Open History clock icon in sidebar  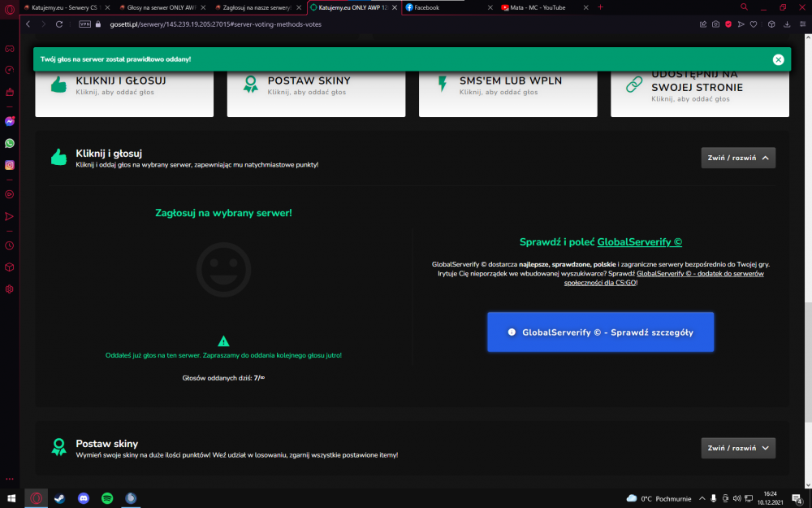point(9,245)
